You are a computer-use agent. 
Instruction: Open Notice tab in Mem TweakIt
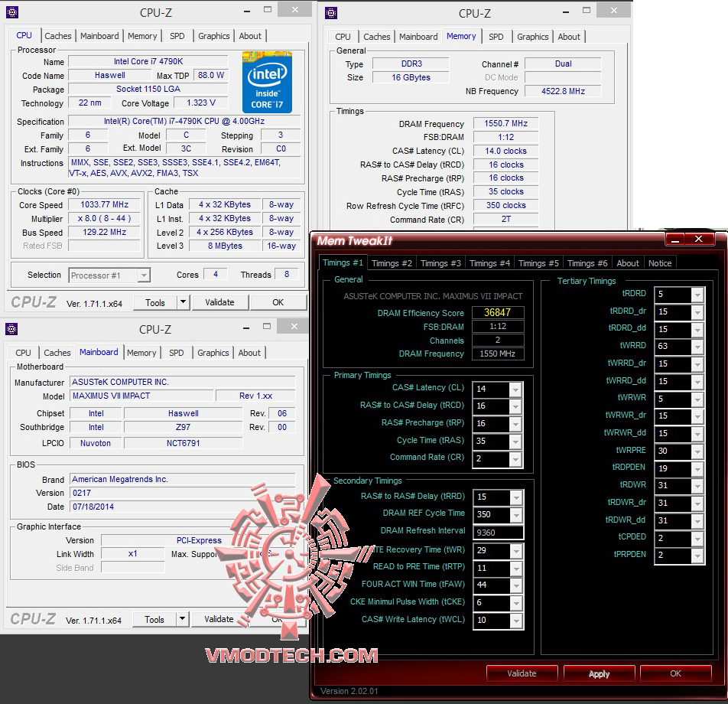pyautogui.click(x=660, y=263)
